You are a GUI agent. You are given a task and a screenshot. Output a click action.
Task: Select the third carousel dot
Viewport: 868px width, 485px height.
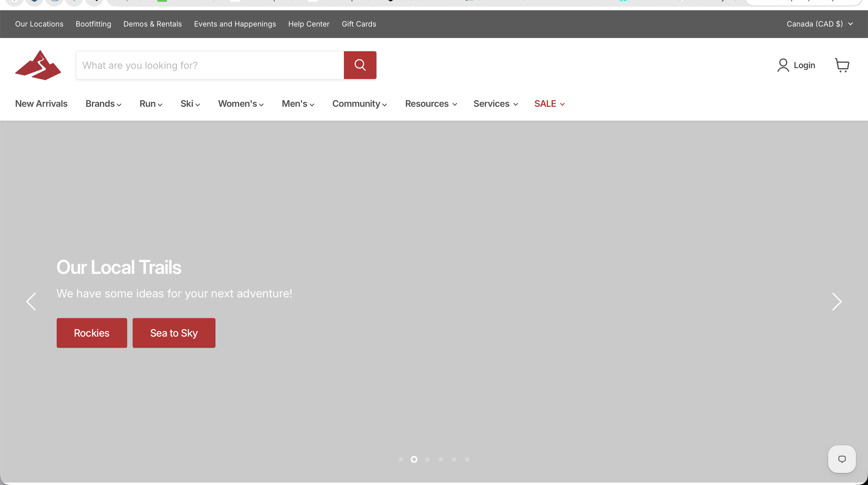pyautogui.click(x=427, y=459)
